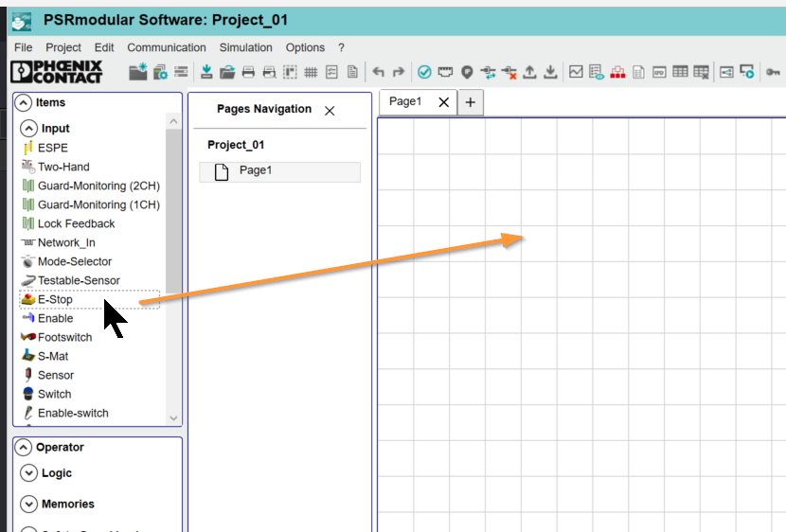
Task: Click the PSRmodular application logo icon
Action: [22, 21]
